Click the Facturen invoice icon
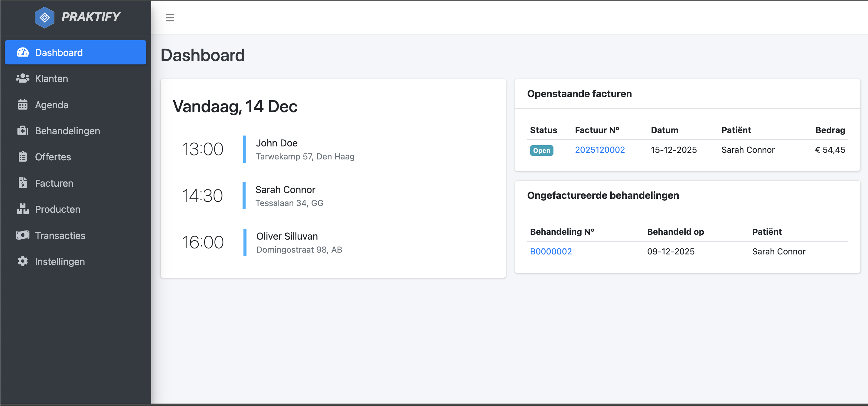Screen dimensions: 868x406 click(22, 183)
